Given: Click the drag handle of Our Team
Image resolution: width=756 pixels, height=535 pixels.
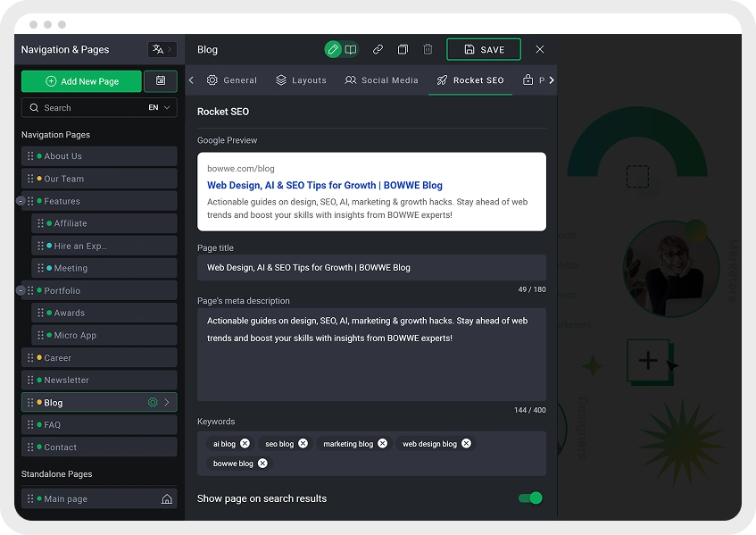Looking at the screenshot, I should tap(30, 179).
